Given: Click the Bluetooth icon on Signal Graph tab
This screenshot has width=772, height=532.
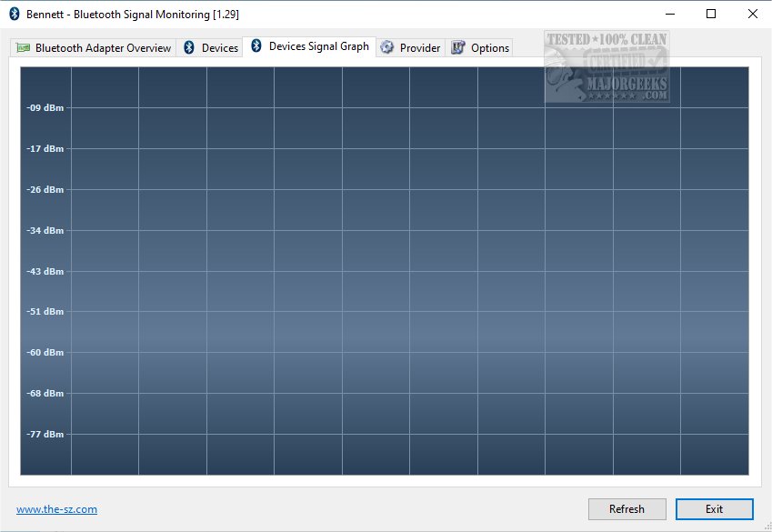Looking at the screenshot, I should pyautogui.click(x=256, y=45).
